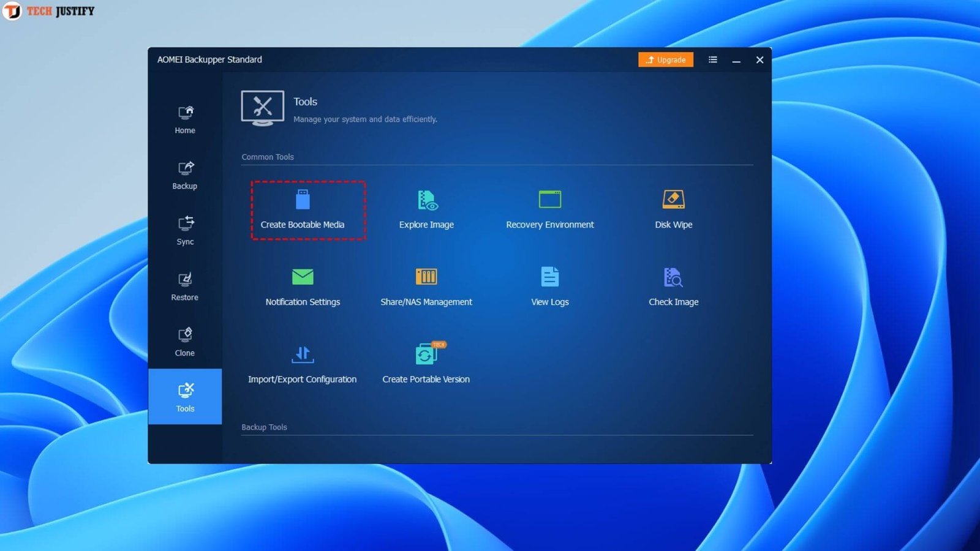
Task: Open the menu list icon in title bar
Action: tap(713, 59)
